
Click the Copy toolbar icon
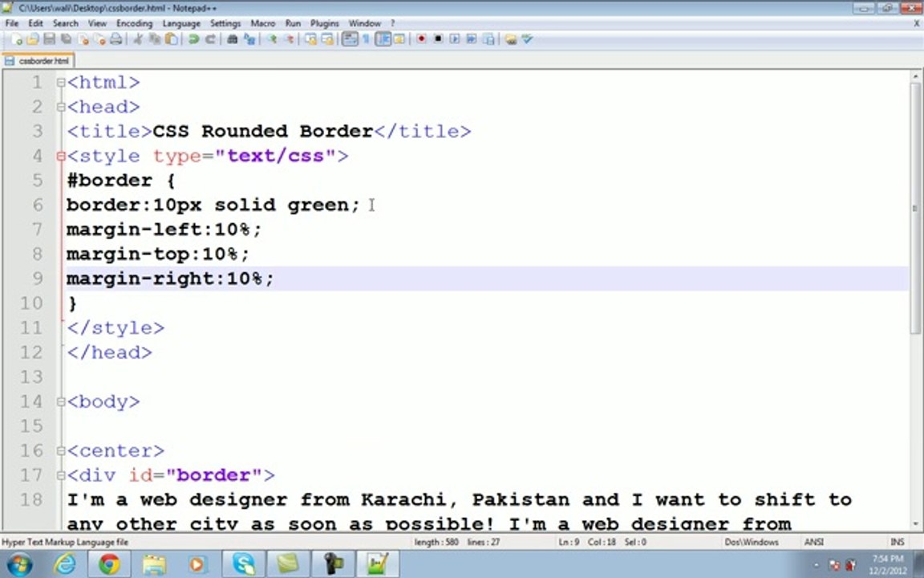(x=155, y=39)
